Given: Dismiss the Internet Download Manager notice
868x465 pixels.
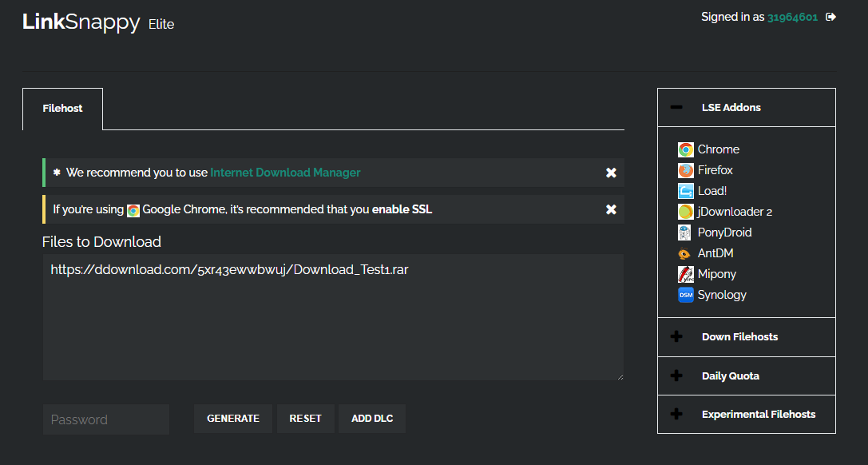Looking at the screenshot, I should pos(611,173).
